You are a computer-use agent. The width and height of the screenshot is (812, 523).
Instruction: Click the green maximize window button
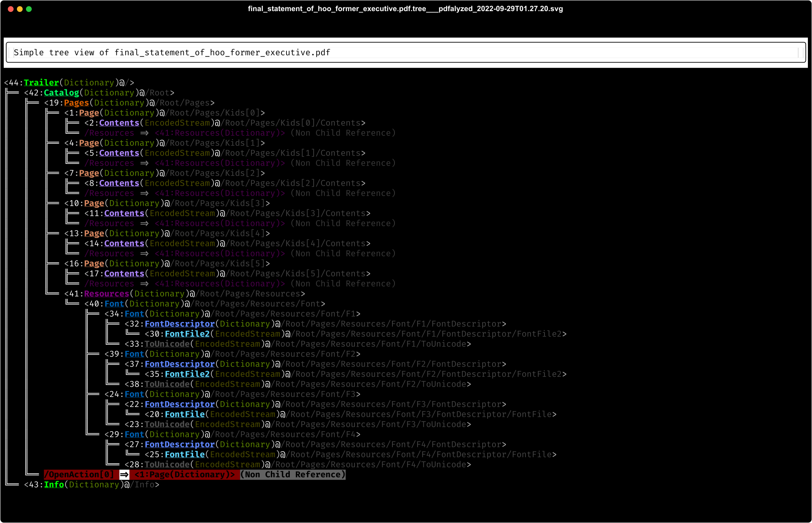[29, 9]
